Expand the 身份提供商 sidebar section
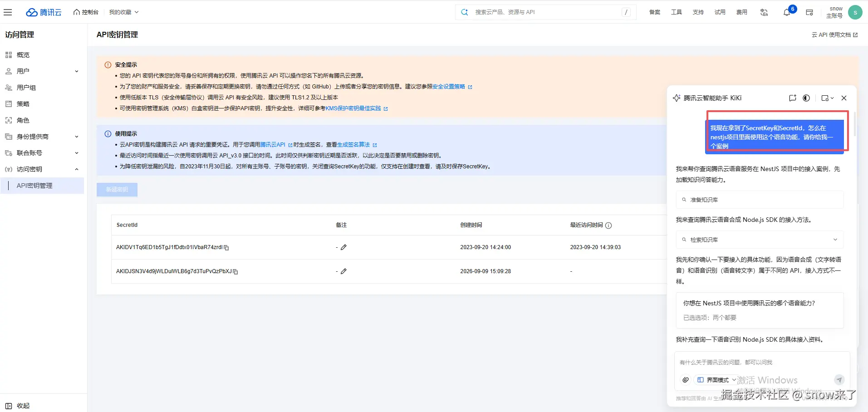868x412 pixels. (x=42, y=137)
